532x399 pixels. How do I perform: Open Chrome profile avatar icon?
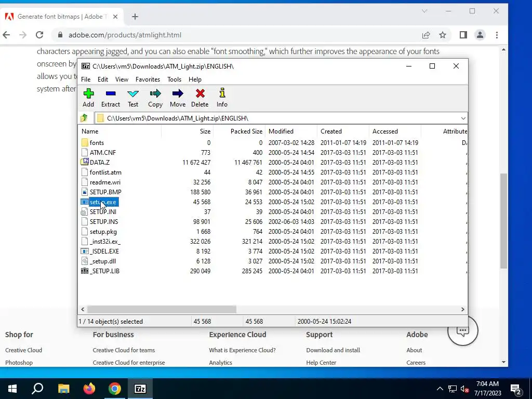pyautogui.click(x=480, y=35)
